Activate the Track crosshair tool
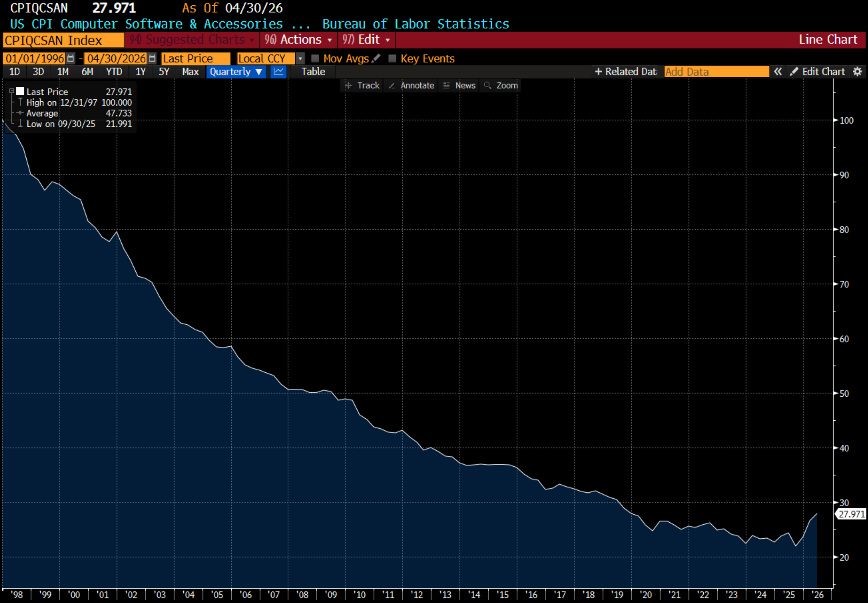The width and height of the screenshot is (868, 603). pos(362,85)
